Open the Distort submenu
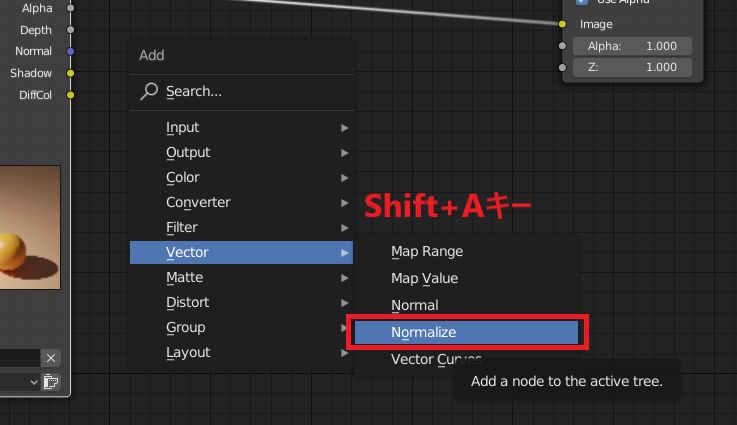Viewport: 737px width, 425px height. (x=241, y=302)
